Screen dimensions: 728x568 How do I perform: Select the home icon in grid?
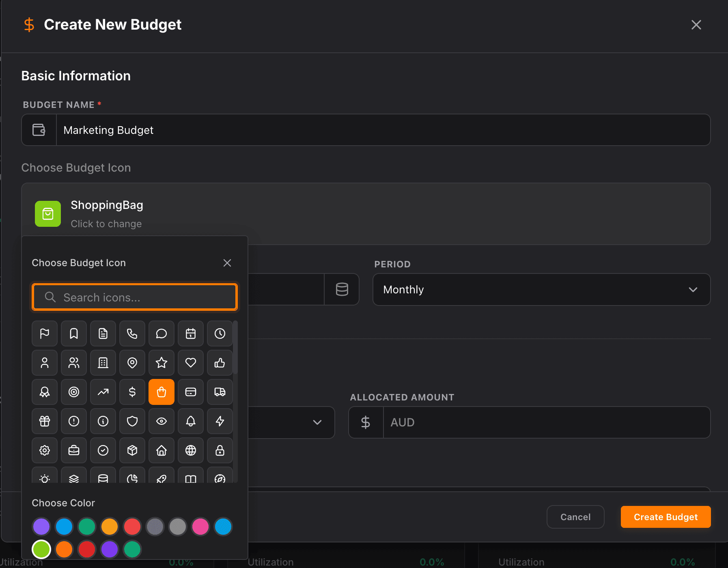[162, 450]
